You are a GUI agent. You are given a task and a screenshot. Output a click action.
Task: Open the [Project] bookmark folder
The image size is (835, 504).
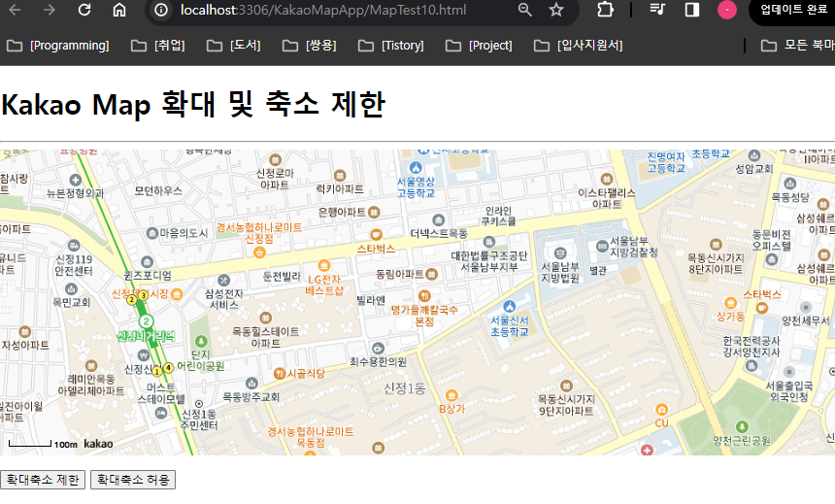pyautogui.click(x=479, y=46)
